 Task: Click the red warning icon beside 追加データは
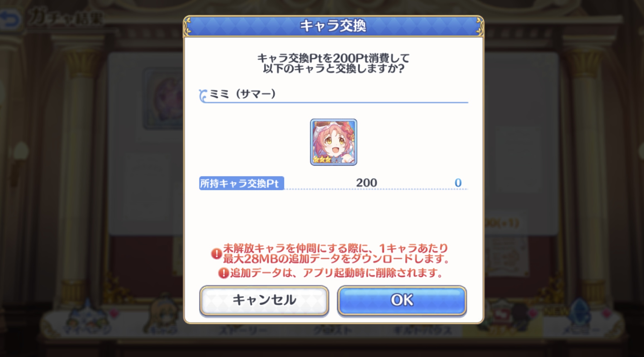pos(223,273)
